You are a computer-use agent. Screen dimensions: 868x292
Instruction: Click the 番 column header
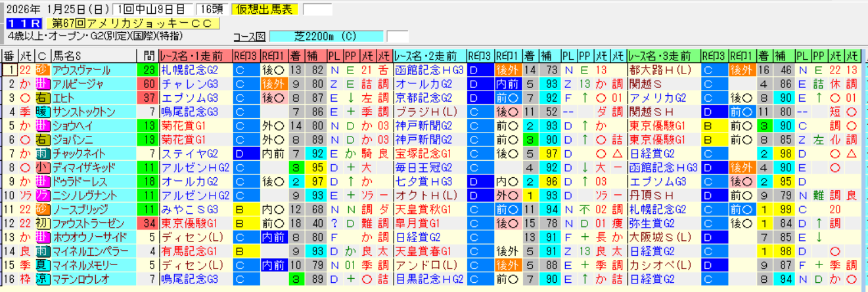(x=10, y=56)
